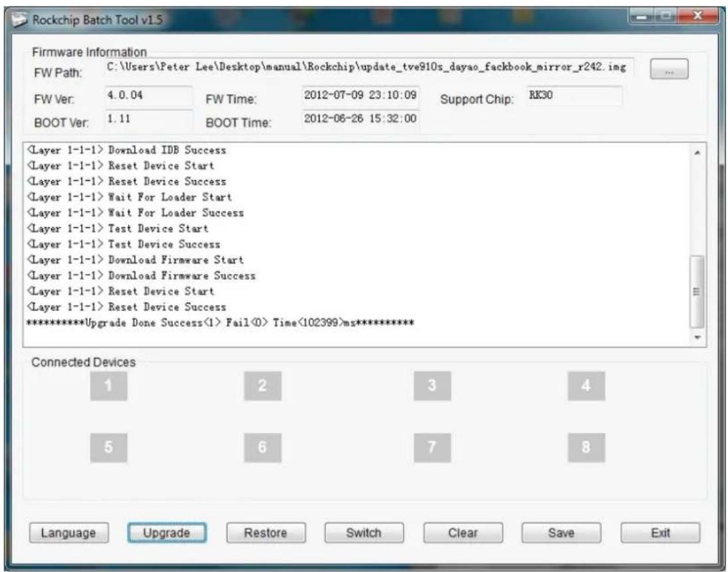The width and height of the screenshot is (728, 572).
Task: Click the Upgrade Done Success summary line
Action: tap(220, 323)
